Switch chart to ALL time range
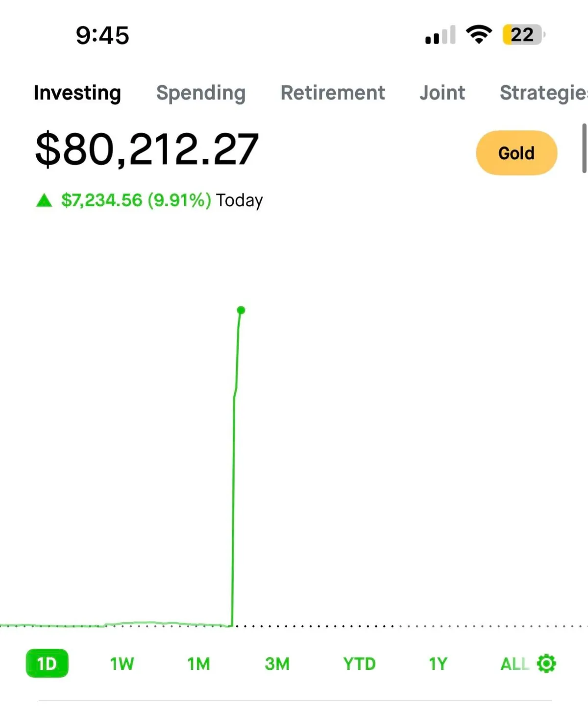Viewport: 588px width, 709px height. click(x=514, y=663)
